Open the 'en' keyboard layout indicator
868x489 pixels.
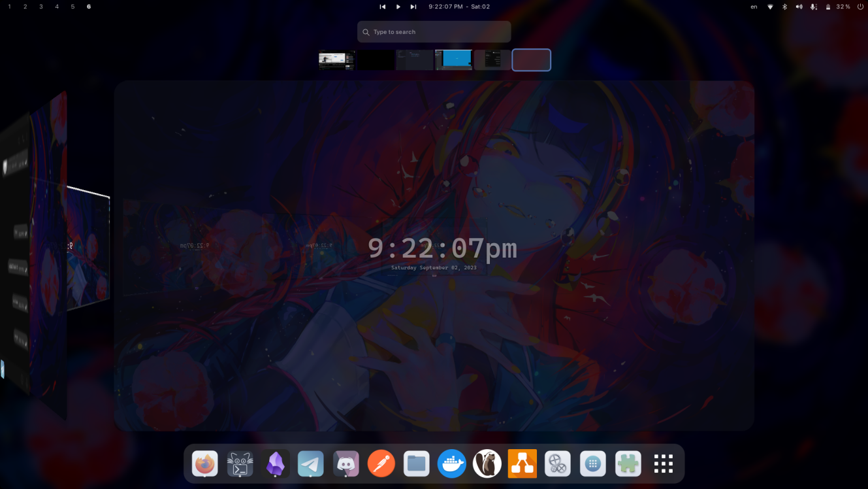[754, 7]
